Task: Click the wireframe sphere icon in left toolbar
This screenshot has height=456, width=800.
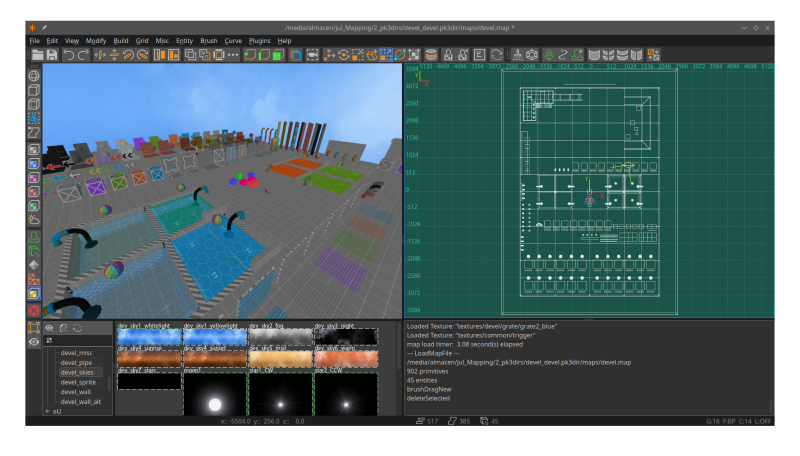Action: point(33,75)
